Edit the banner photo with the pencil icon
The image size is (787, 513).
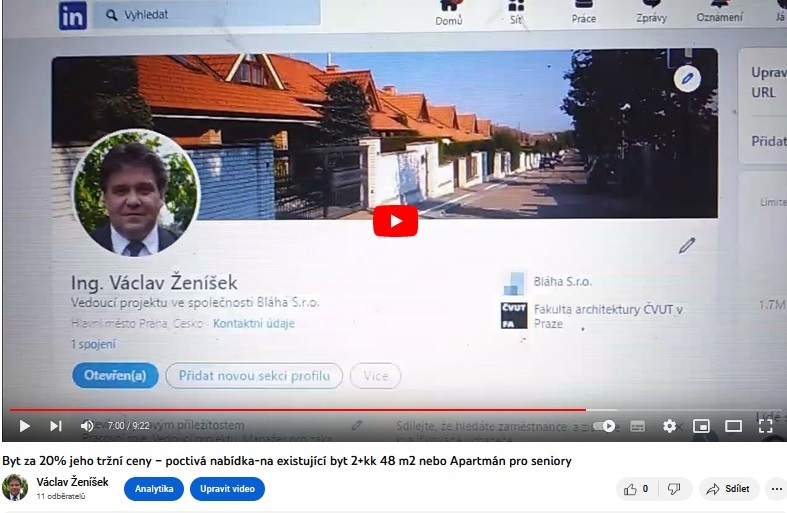687,78
